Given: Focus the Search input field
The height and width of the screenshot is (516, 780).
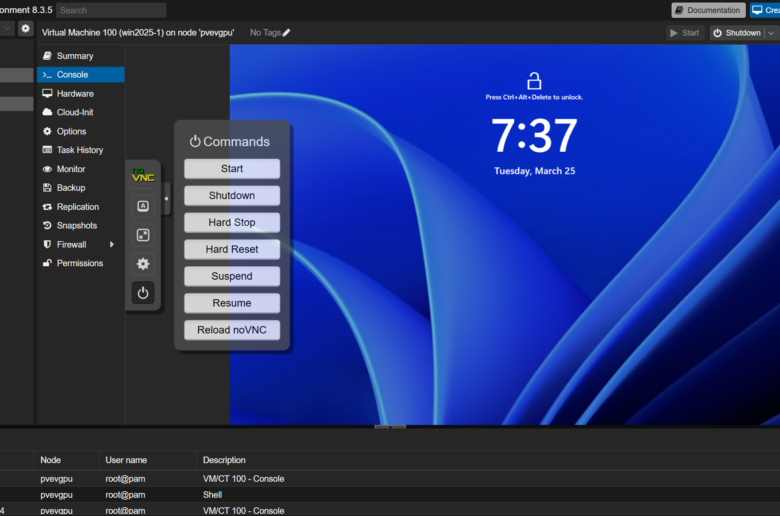Looking at the screenshot, I should pyautogui.click(x=111, y=10).
